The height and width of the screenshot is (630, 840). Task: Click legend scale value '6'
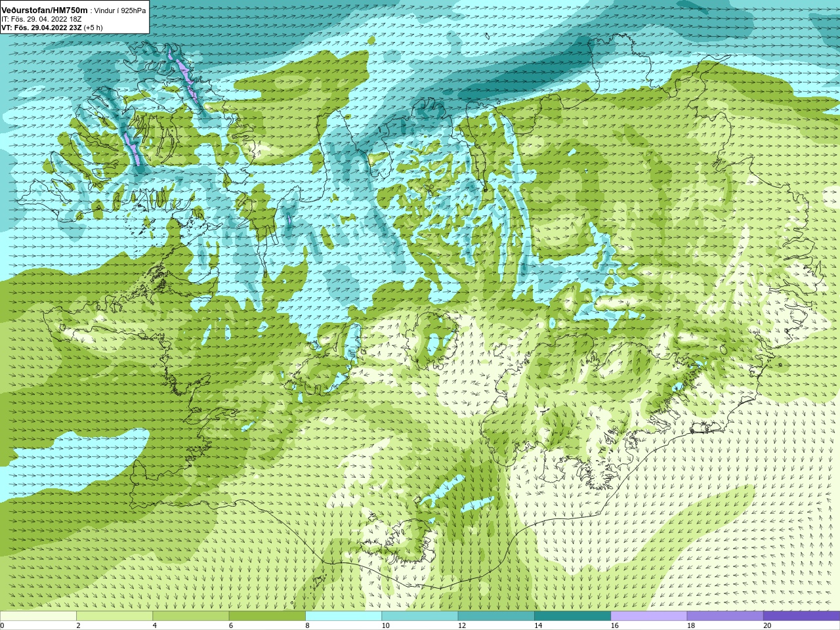pos(231,625)
